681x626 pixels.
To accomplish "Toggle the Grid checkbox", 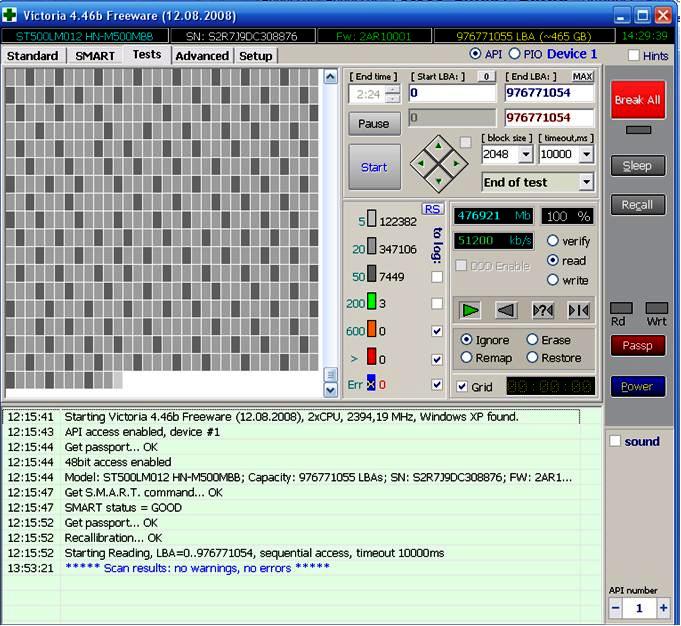I will click(x=462, y=386).
